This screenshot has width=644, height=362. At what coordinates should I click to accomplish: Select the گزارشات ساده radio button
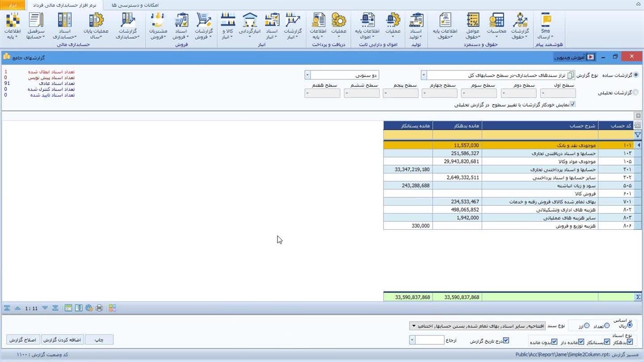(x=636, y=75)
